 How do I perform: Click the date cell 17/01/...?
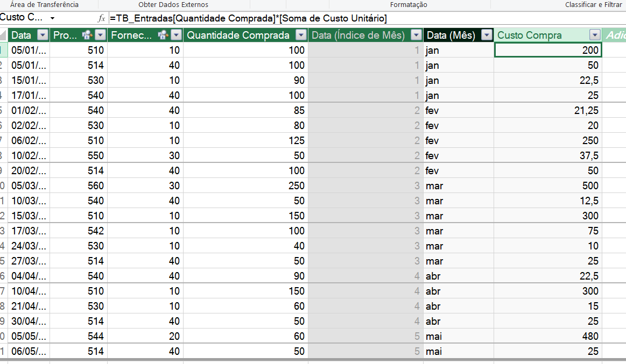coord(29,95)
